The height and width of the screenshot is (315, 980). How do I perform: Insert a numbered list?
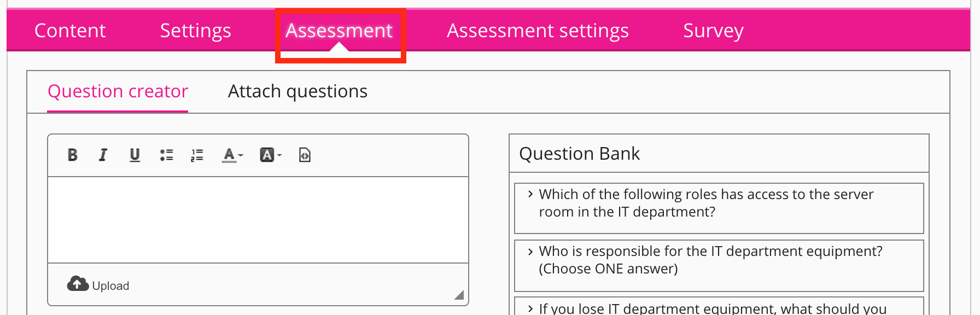[197, 155]
